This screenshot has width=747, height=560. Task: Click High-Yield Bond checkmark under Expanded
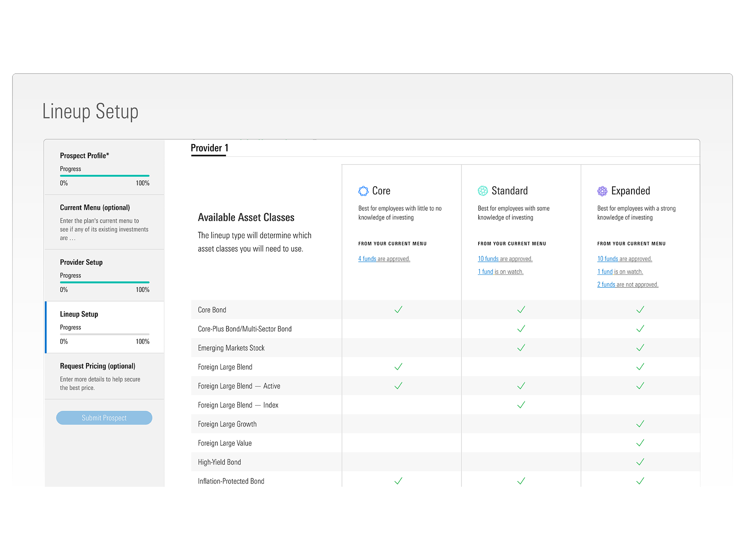pos(640,462)
